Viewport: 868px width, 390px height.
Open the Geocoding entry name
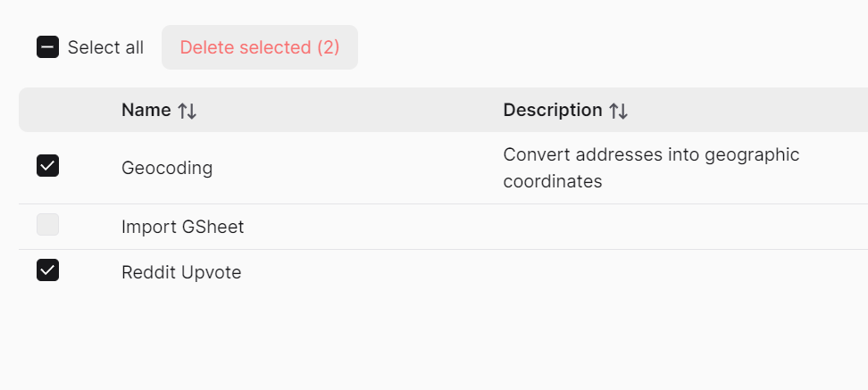pos(167,168)
